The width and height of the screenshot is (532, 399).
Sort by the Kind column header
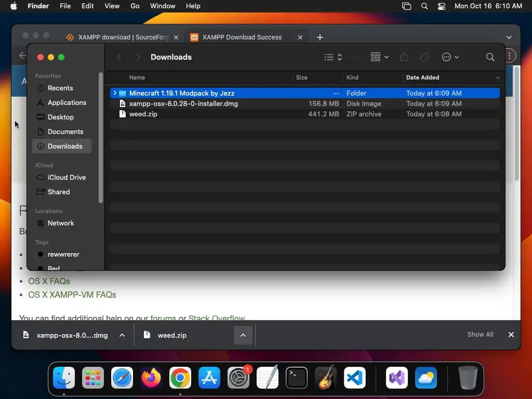352,77
